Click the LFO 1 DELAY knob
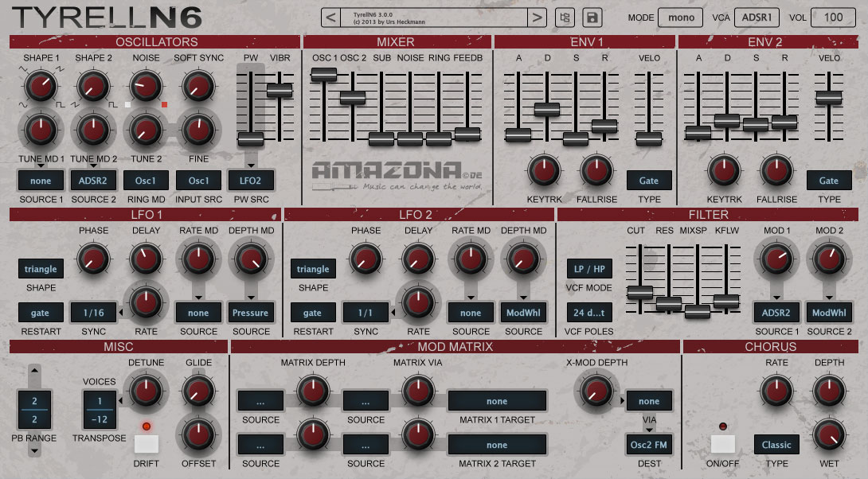 point(146,259)
